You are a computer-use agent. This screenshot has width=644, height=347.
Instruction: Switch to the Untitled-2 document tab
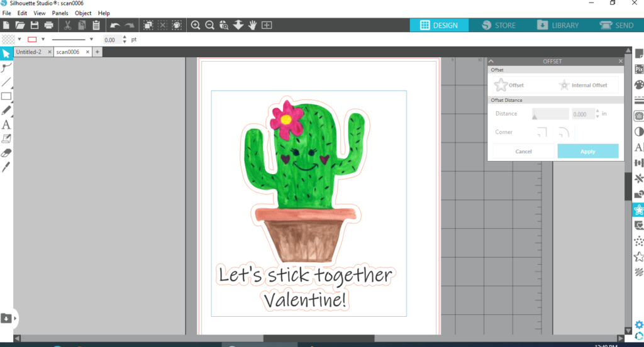click(29, 52)
